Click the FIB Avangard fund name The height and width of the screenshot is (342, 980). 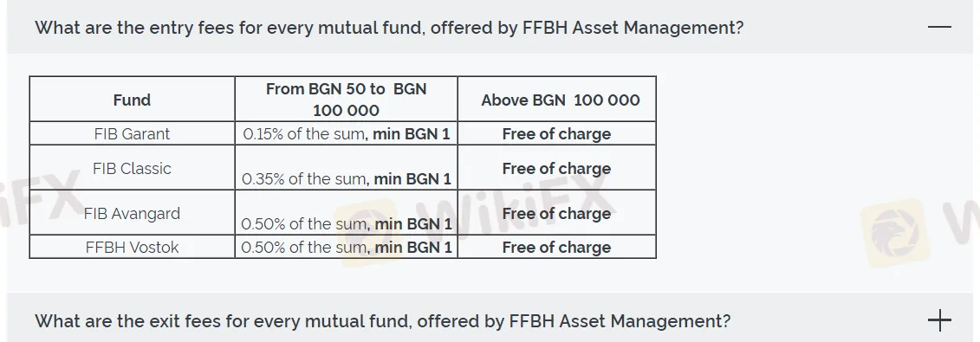(x=132, y=214)
